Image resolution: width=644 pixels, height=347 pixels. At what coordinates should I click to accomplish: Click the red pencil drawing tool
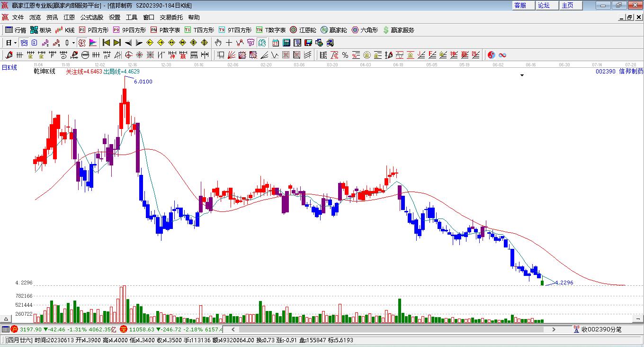click(x=9, y=55)
